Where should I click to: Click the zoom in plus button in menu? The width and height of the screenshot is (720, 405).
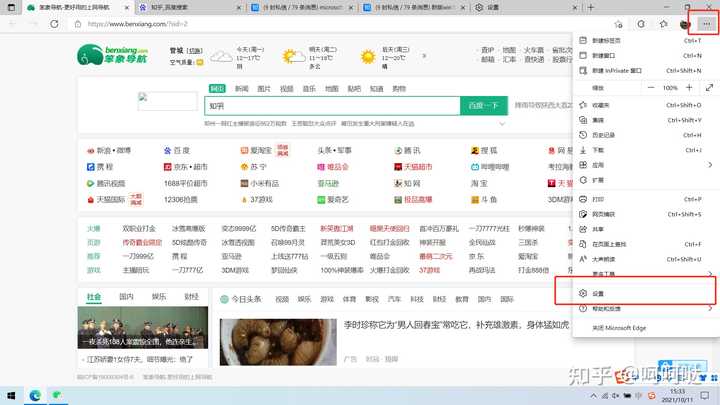click(x=689, y=87)
